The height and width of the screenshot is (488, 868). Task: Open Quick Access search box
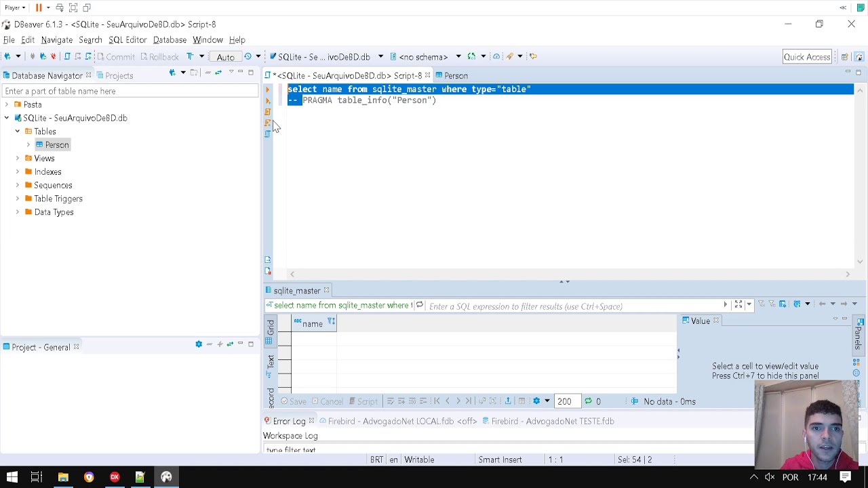pyautogui.click(x=807, y=57)
